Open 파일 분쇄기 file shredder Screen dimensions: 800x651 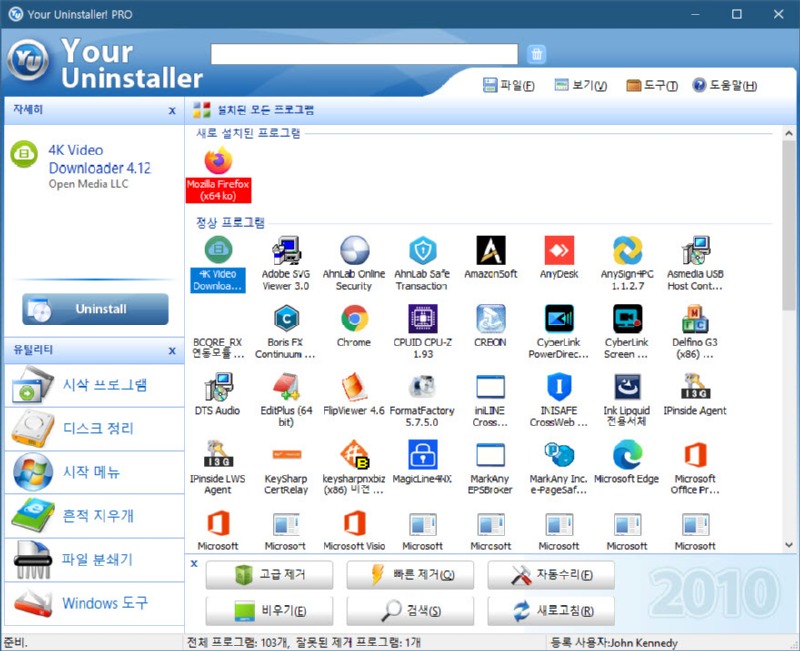[x=94, y=560]
